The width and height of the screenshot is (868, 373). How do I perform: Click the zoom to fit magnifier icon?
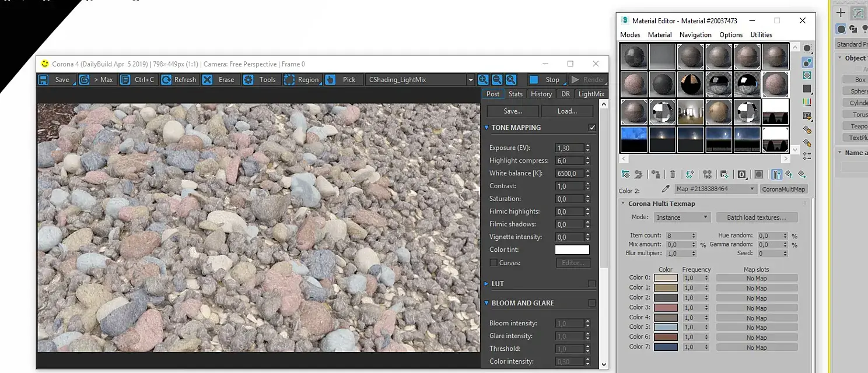tap(510, 80)
